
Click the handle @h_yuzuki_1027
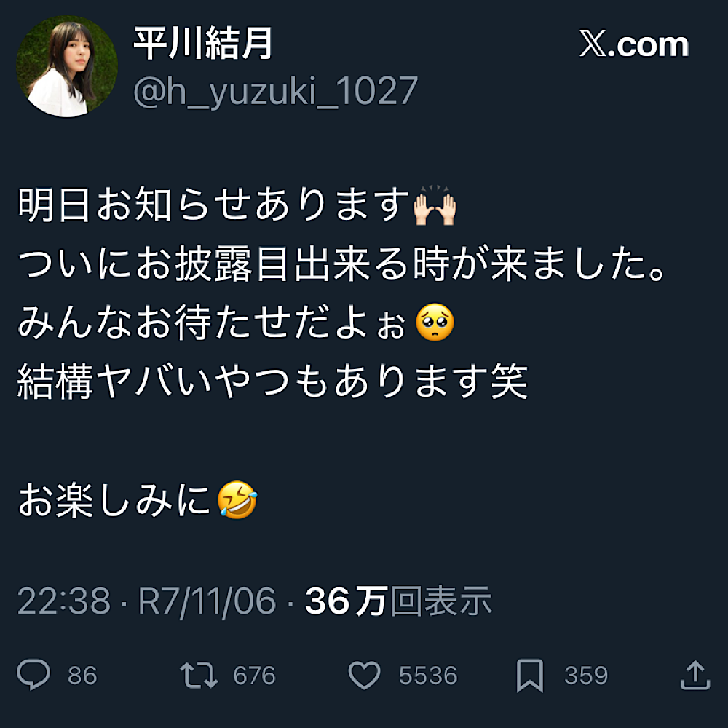(275, 92)
